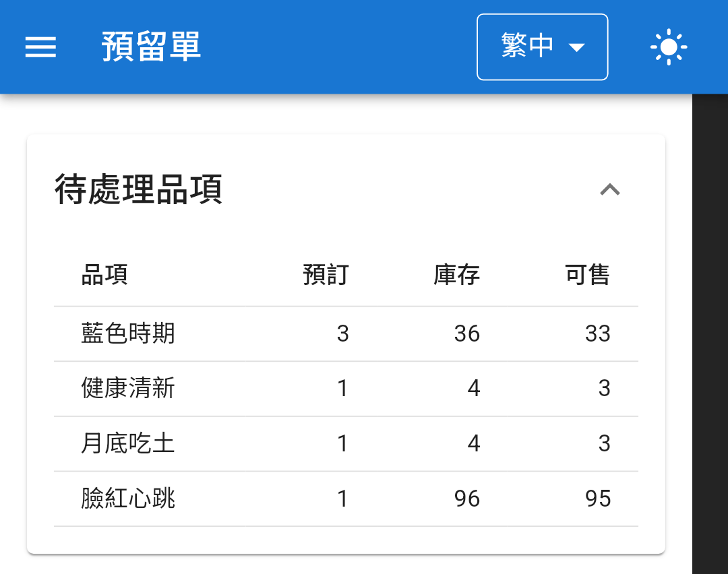728x574 pixels.
Task: Open the hamburger navigation menu
Action: (40, 47)
